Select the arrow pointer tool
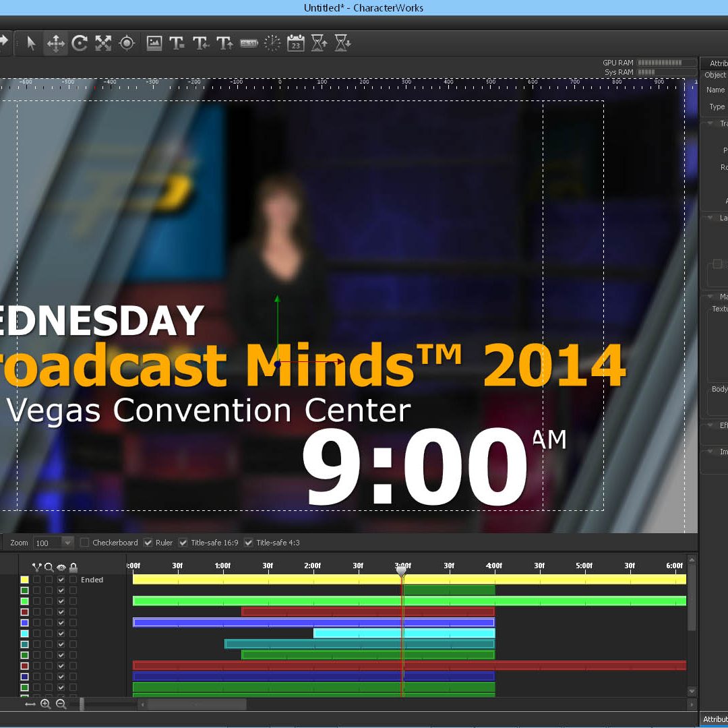This screenshot has height=728, width=728. tap(31, 43)
